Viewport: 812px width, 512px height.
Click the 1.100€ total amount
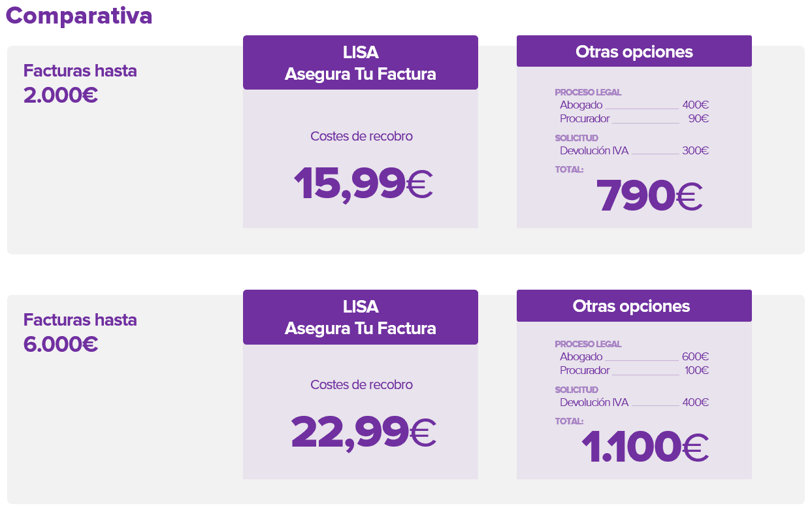644,448
